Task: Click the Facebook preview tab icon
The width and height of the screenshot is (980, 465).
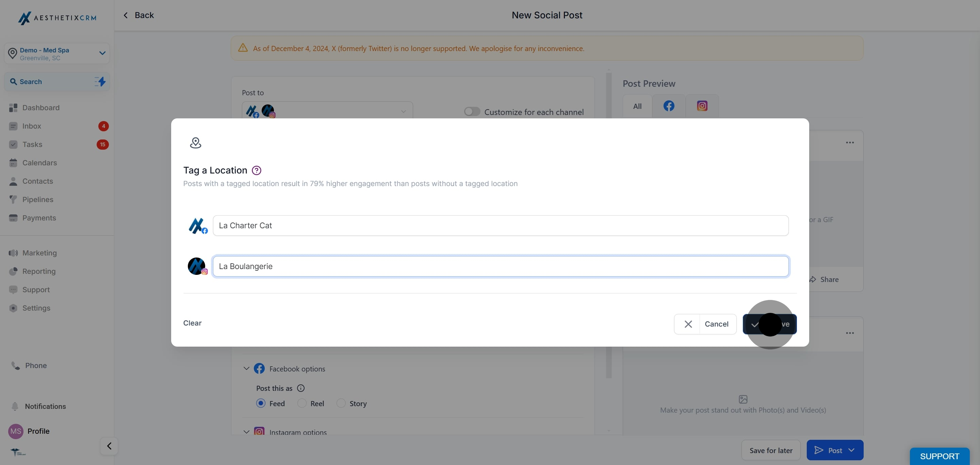Action: click(668, 106)
